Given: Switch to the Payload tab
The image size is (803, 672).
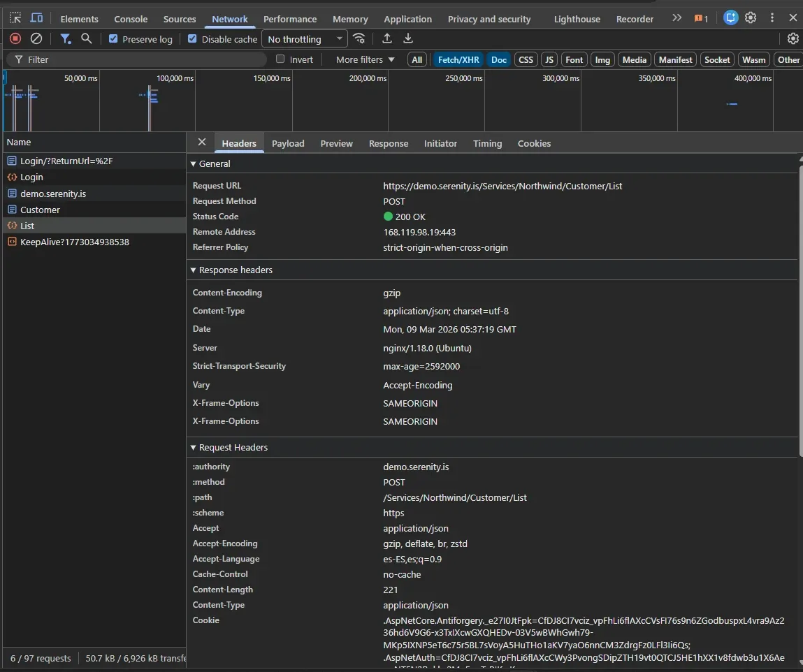Looking at the screenshot, I should tap(288, 143).
